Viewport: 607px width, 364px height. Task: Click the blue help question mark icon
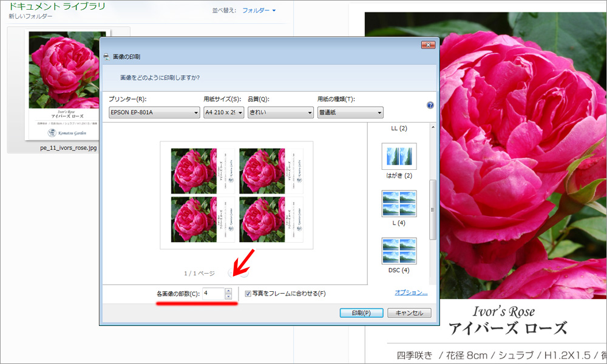click(430, 105)
